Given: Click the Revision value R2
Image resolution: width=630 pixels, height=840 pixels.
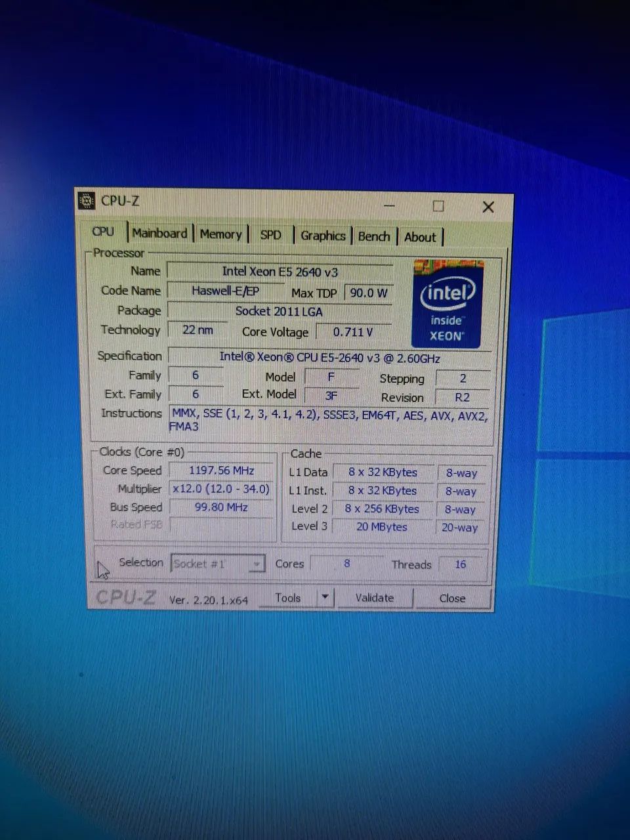Looking at the screenshot, I should click(x=463, y=397).
